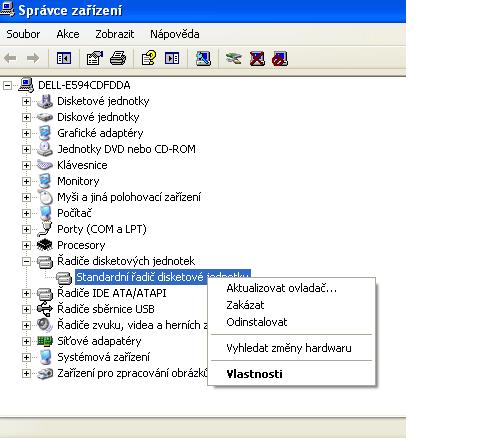The image size is (500, 438).
Task: Open the Zobrazit menu
Action: pyautogui.click(x=115, y=34)
